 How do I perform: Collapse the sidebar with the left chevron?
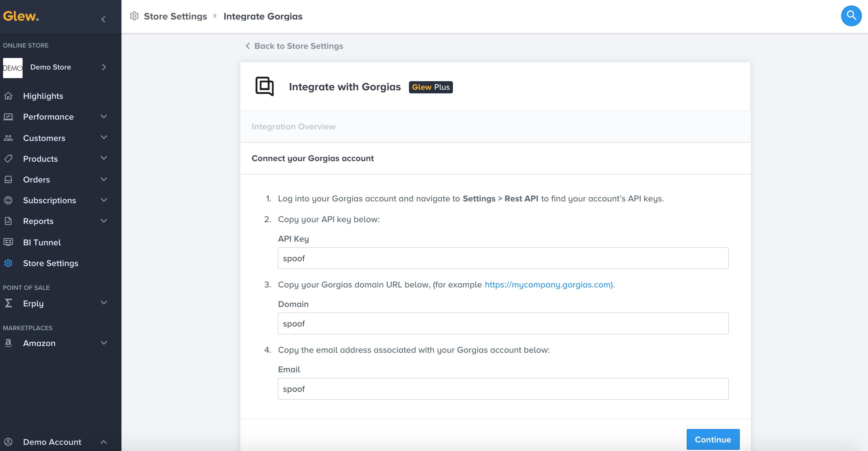103,19
